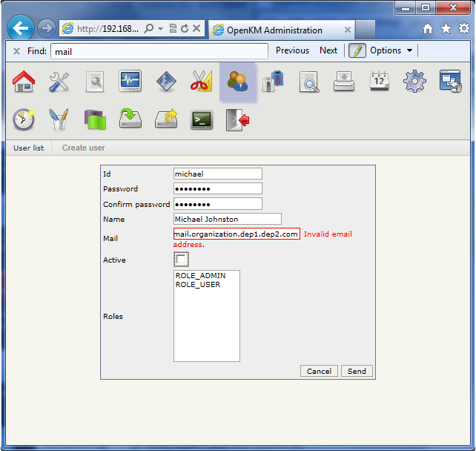
Task: Go to User list breadcrumb
Action: 28,148
